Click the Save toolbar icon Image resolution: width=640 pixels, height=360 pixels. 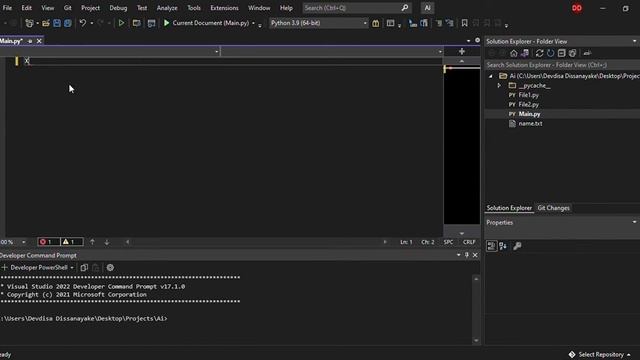(x=57, y=23)
